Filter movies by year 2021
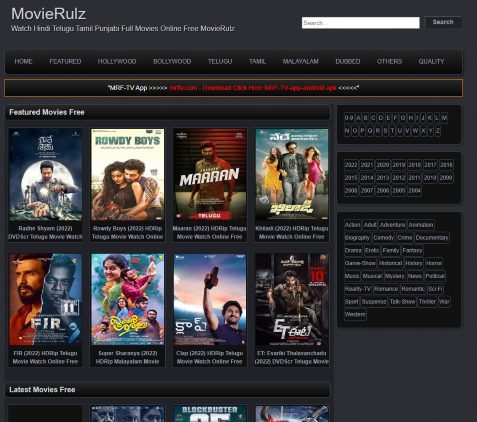 click(367, 165)
